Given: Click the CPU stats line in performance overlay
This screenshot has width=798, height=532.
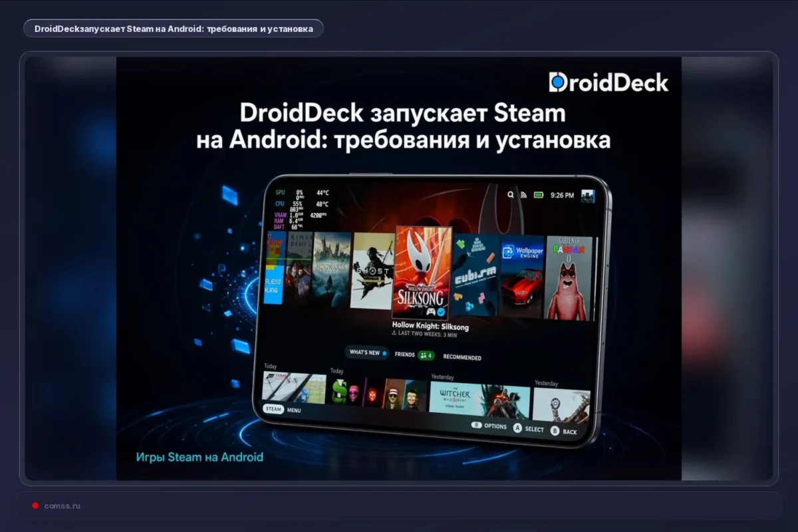Looking at the screenshot, I should pos(302,204).
